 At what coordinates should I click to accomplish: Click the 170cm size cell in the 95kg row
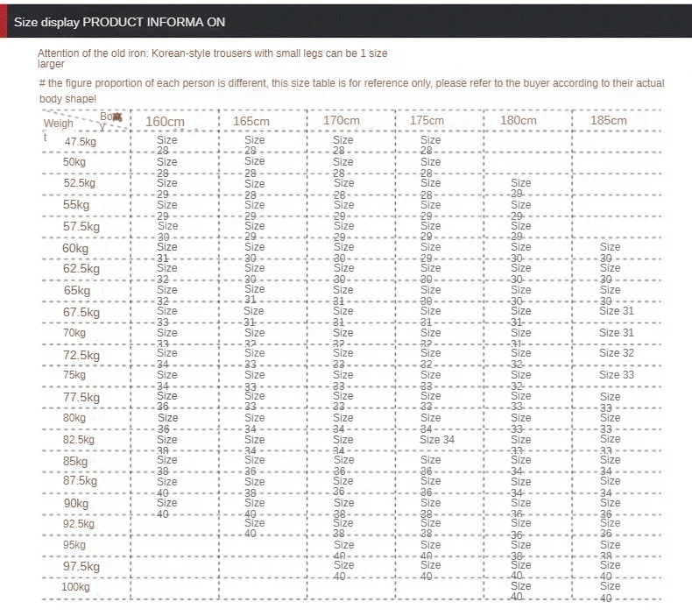pos(343,549)
